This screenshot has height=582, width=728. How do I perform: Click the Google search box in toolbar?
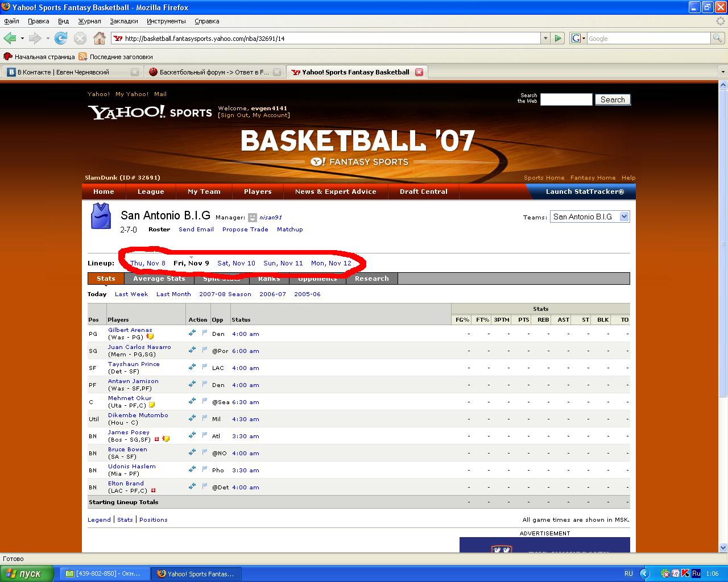pos(649,38)
